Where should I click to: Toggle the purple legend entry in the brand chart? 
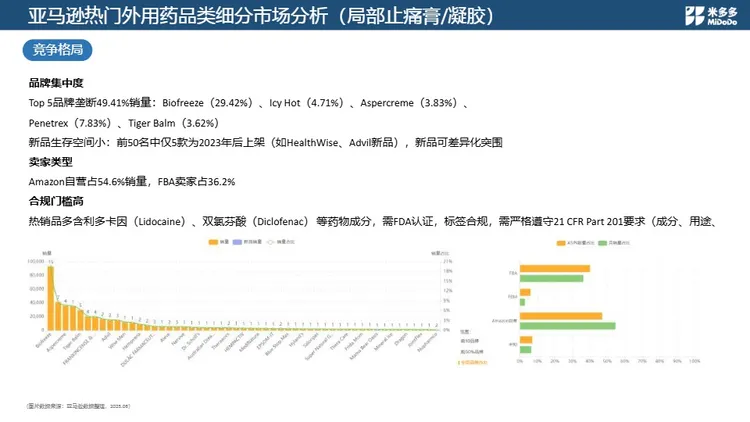[x=247, y=242]
